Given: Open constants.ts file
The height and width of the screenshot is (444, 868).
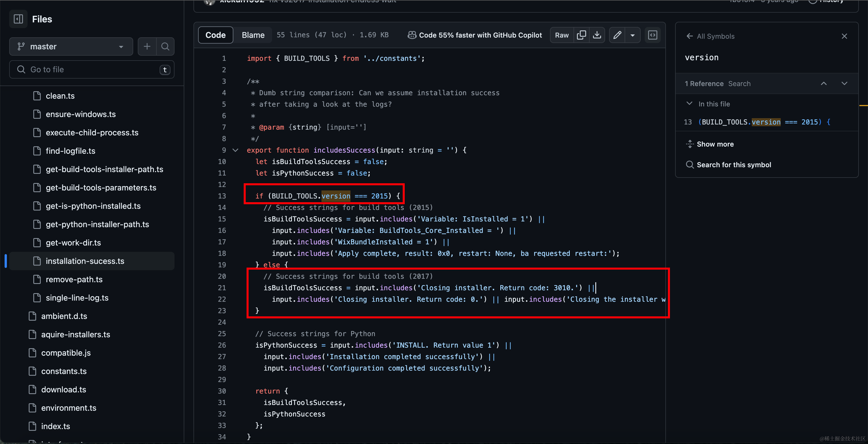Looking at the screenshot, I should 64,371.
